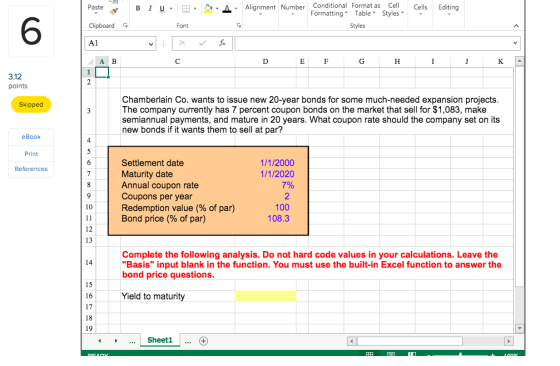Click inside the formula bar
Viewport: 560px width, 366px height.
pyautogui.click(x=373, y=43)
